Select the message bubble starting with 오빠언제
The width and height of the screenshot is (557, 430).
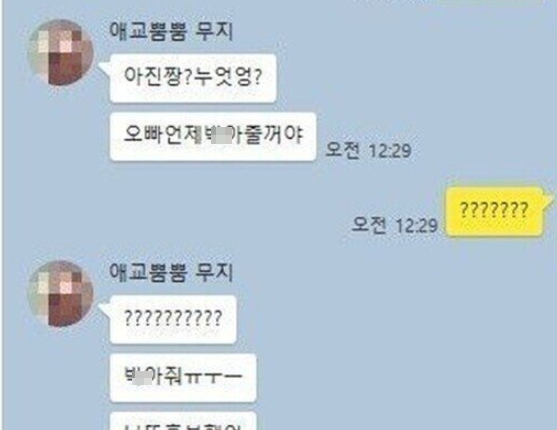click(x=213, y=136)
